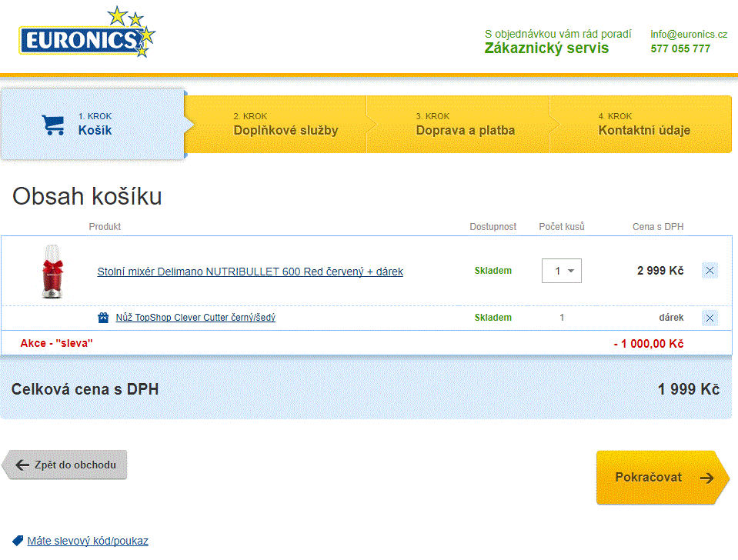The image size is (738, 560).
Task: Click the mixer's Skladem availability status
Action: point(493,271)
